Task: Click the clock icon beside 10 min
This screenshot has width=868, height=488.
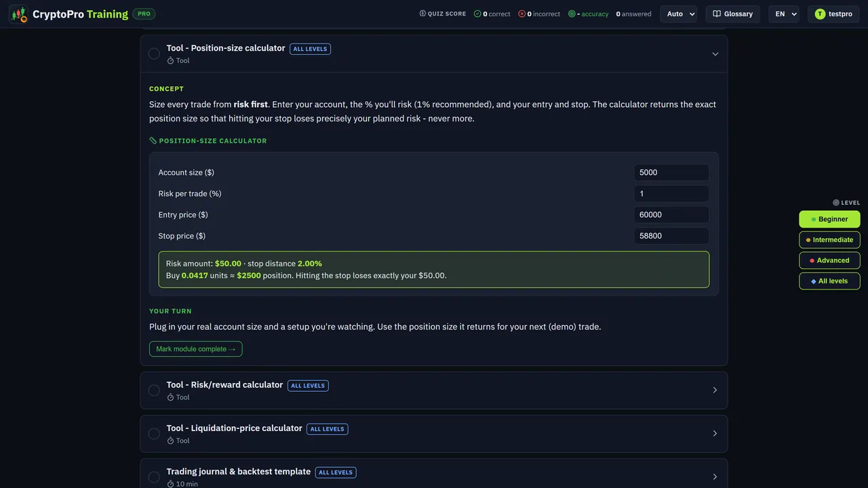Action: pyautogui.click(x=170, y=484)
